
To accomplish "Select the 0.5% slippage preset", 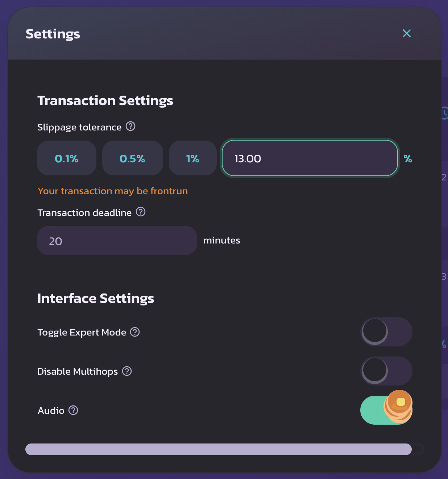I will (x=132, y=158).
